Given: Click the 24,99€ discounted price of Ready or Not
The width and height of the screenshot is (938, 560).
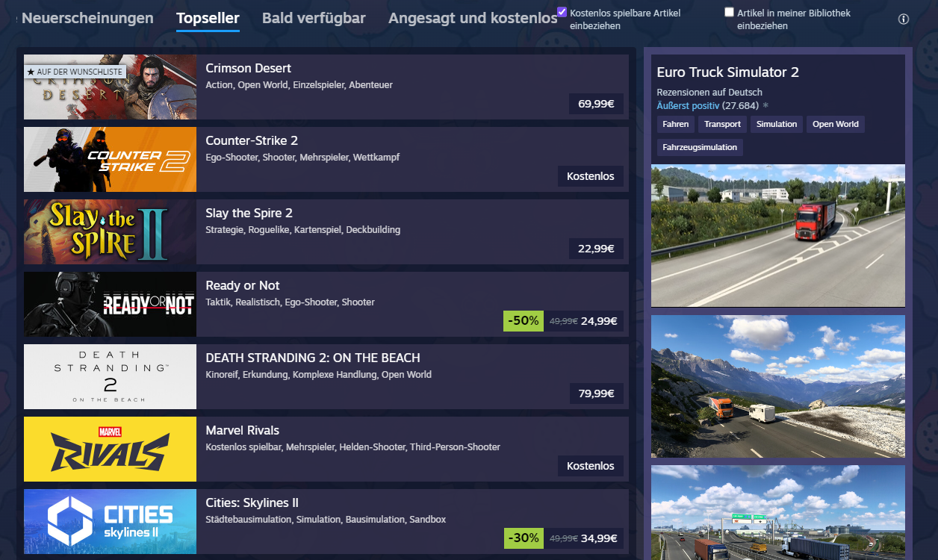Looking at the screenshot, I should (x=599, y=321).
